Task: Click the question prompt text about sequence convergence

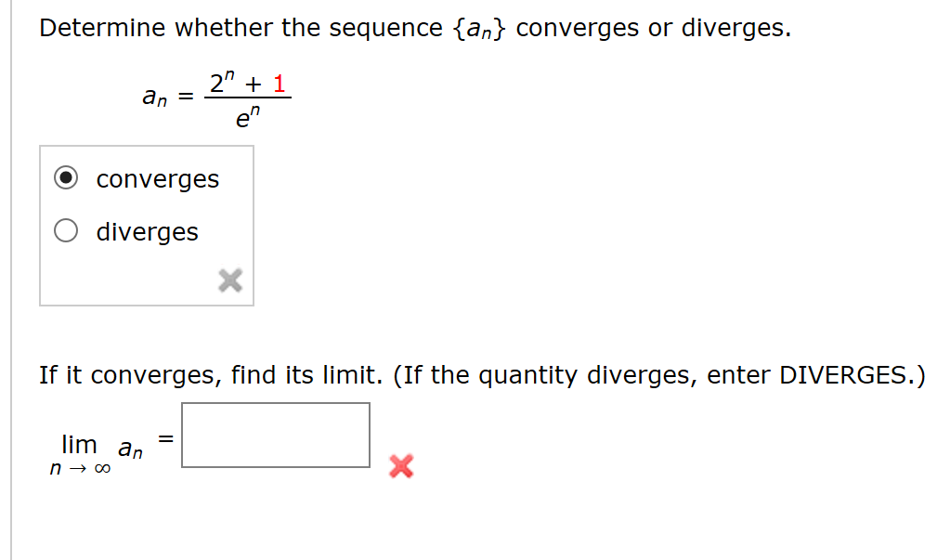Action: (413, 27)
